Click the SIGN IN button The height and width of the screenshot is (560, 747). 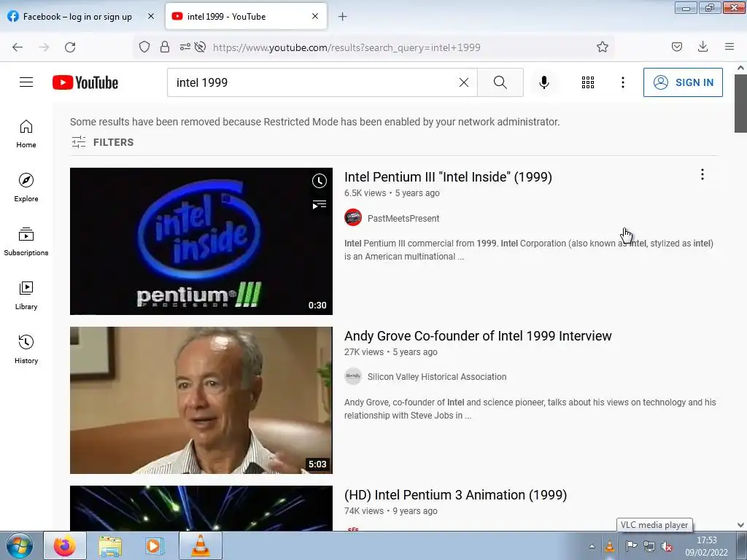coord(683,82)
